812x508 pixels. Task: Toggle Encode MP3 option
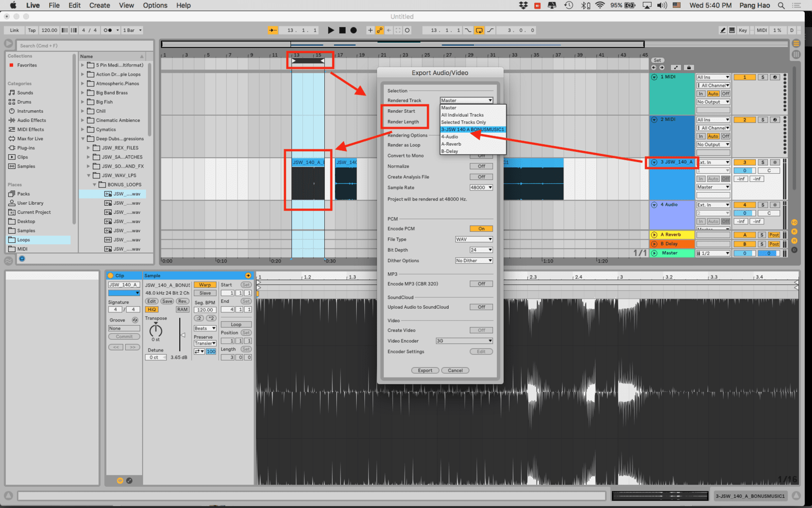pyautogui.click(x=481, y=284)
